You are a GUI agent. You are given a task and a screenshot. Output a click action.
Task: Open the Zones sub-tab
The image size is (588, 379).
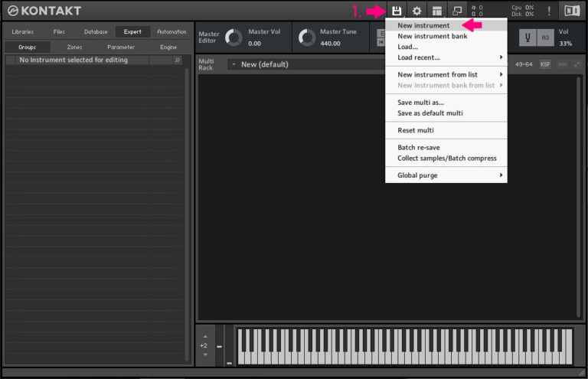click(x=74, y=47)
